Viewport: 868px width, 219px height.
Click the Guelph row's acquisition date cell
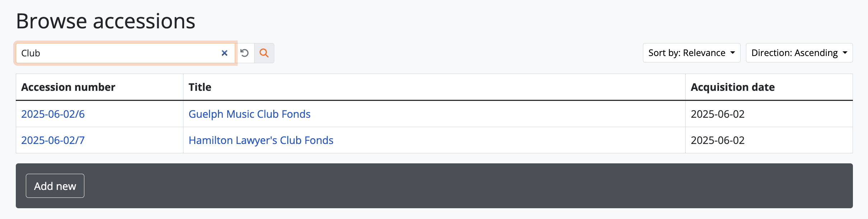coord(718,114)
